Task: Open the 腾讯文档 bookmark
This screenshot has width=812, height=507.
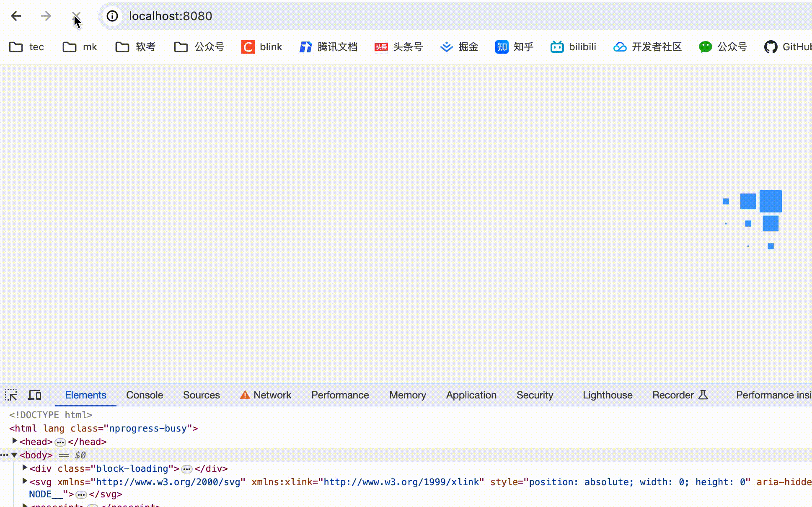Action: [x=328, y=47]
